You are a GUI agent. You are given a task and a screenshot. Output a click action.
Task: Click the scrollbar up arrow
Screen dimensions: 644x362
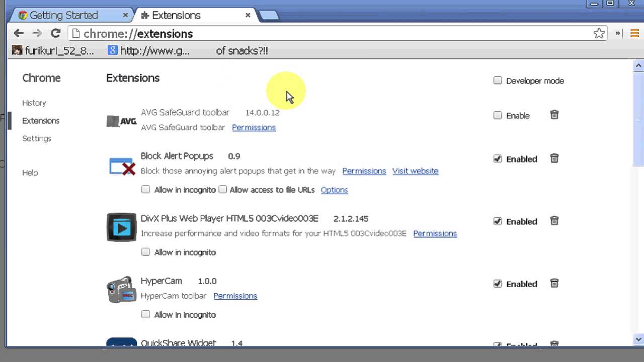638,65
